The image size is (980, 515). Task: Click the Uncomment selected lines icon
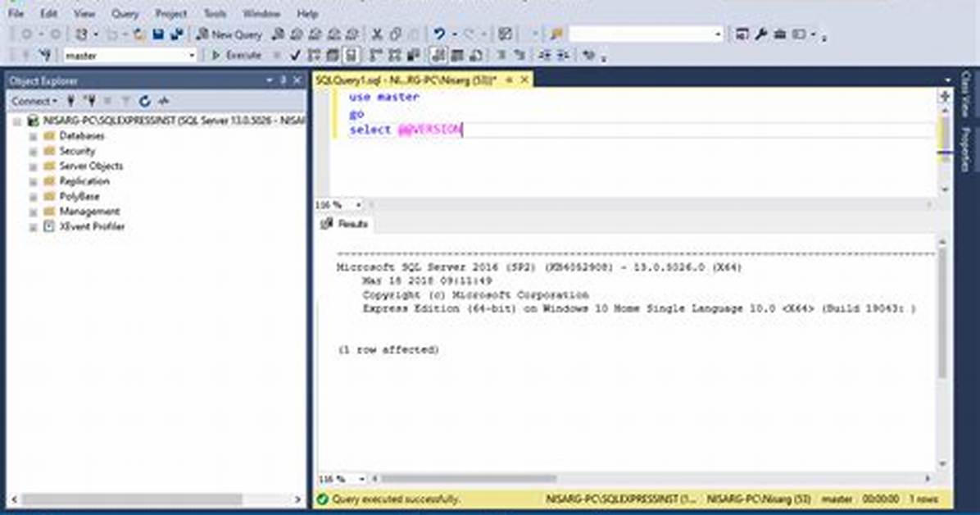[x=519, y=56]
